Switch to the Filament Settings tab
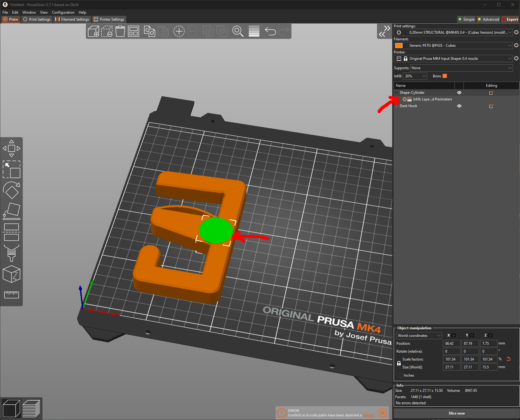This screenshot has height=420, width=520. (x=72, y=19)
